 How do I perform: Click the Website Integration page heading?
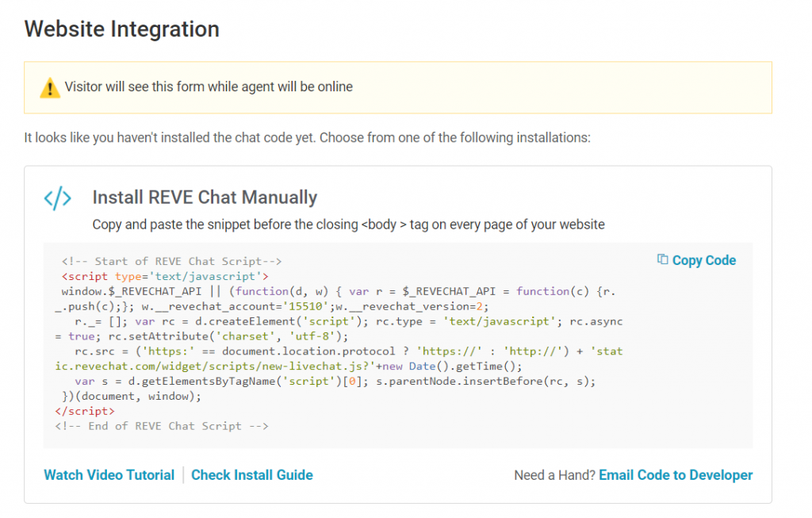click(x=121, y=29)
